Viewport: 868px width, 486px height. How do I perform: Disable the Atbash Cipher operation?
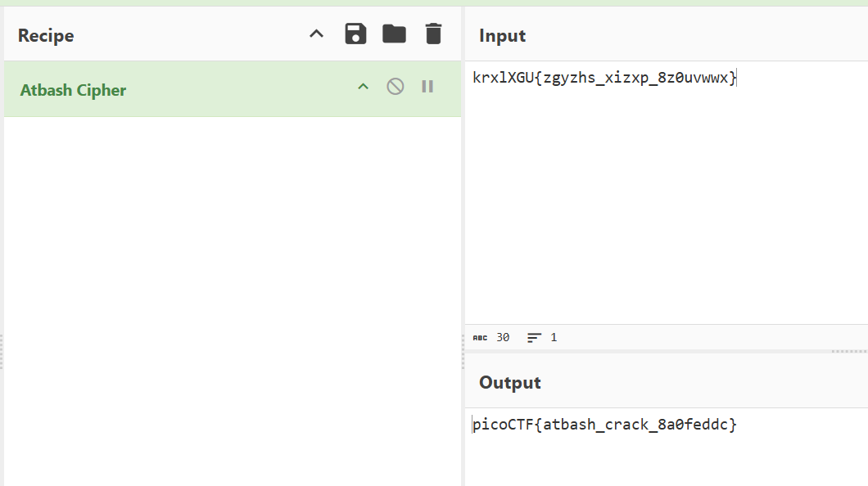click(396, 87)
